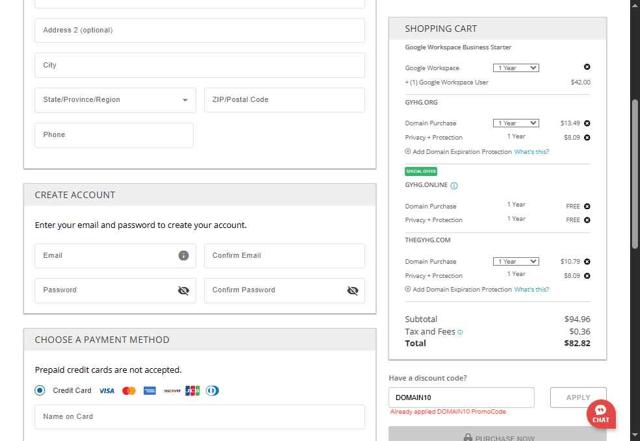Screen dimensions: 640x441
Task: Remove GYHG.ORG Domain Purchase item
Action: (x=587, y=123)
